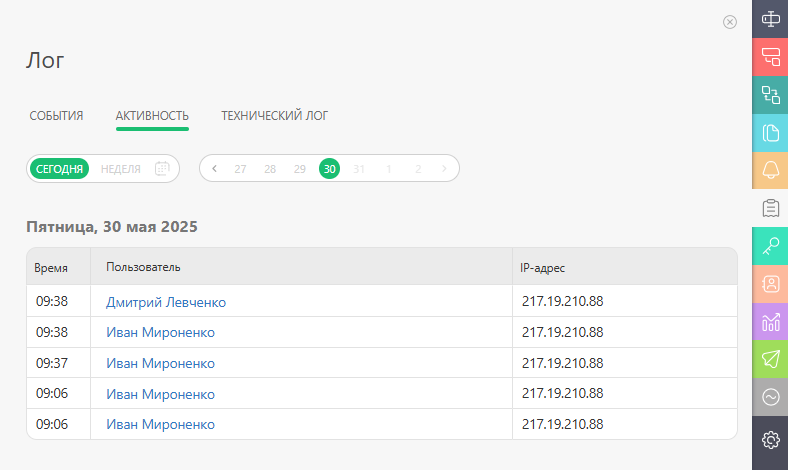Go to previous dates with left chevron
The height and width of the screenshot is (470, 788).
click(x=215, y=168)
